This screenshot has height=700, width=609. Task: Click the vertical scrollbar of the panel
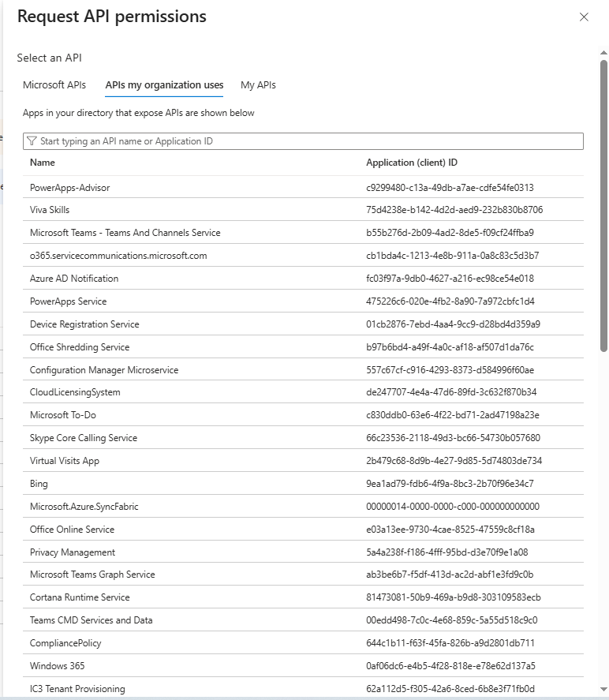(x=603, y=205)
